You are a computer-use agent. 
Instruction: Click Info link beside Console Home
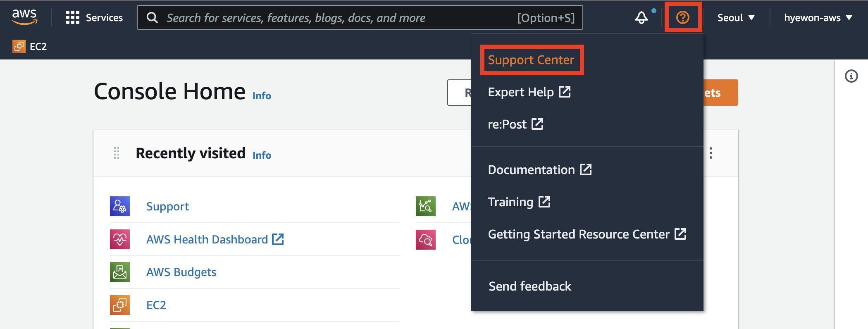coord(262,96)
